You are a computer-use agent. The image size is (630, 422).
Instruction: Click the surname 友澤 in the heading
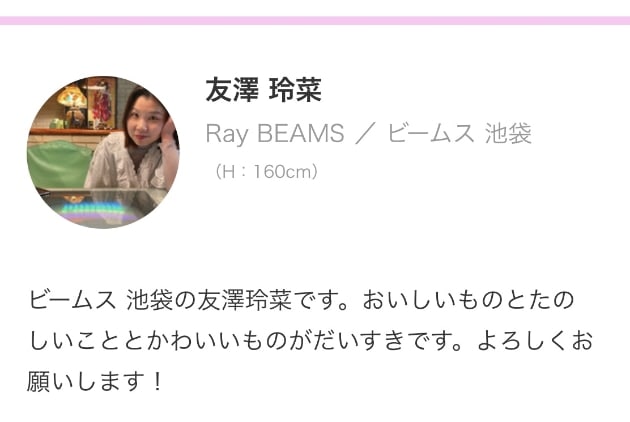pos(232,90)
